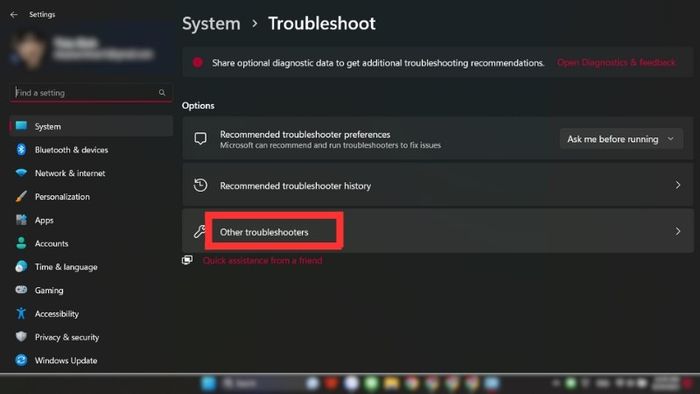Go back using the Settings back arrow
Image resolution: width=700 pixels, height=394 pixels.
pyautogui.click(x=14, y=15)
